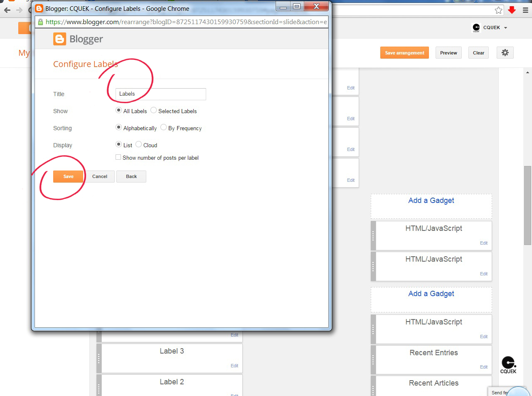
Task: Click the Cancel button
Action: [x=100, y=176]
